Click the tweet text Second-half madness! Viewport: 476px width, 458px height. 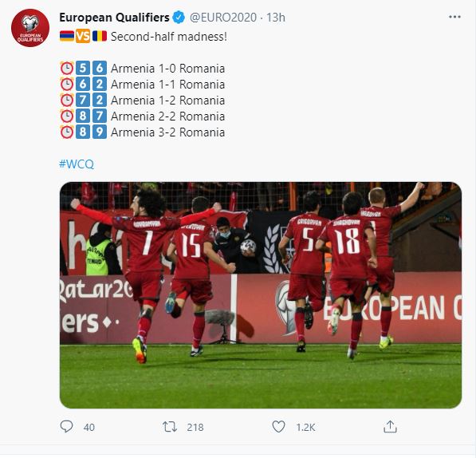(169, 37)
